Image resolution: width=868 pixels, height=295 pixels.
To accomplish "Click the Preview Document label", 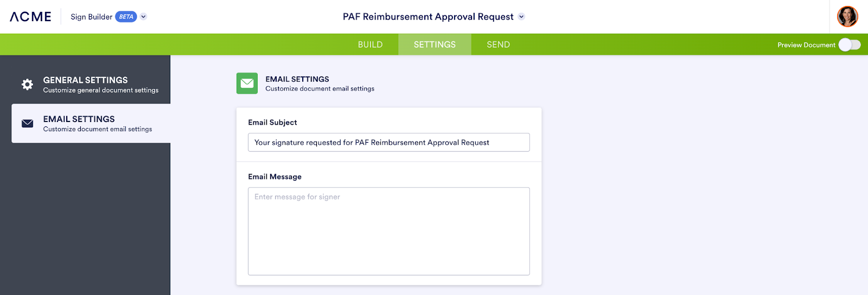I will [x=806, y=45].
